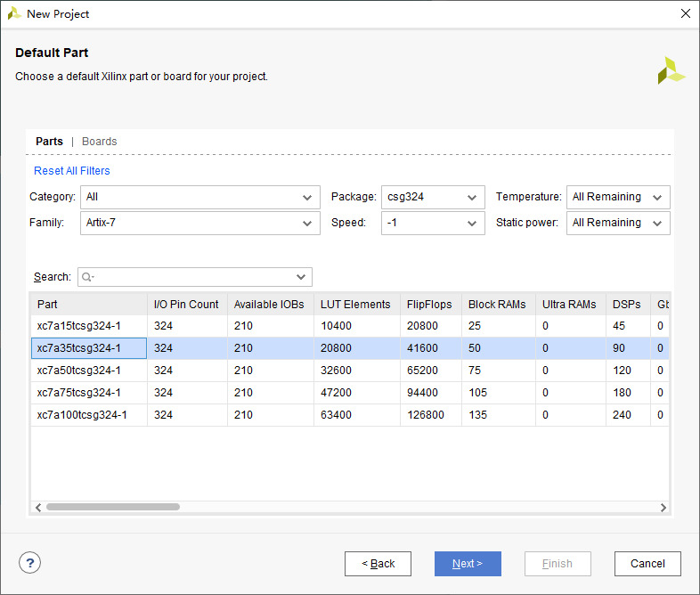Click DSPs value 180

point(622,393)
